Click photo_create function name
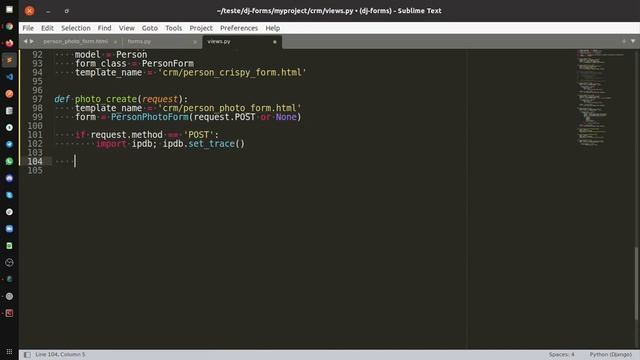Screen dimensions: 640x360 pyautogui.click(x=105, y=99)
